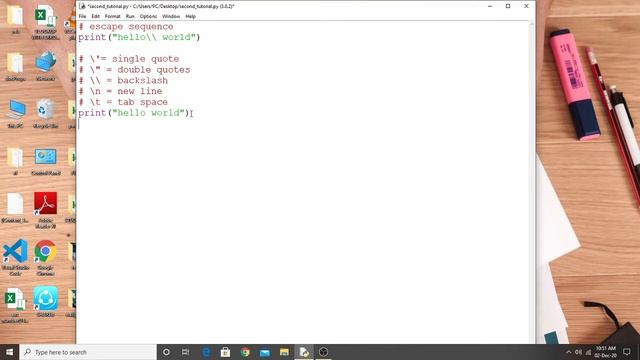
Task: Click the '\' = single quote' comment
Action: 129,59
